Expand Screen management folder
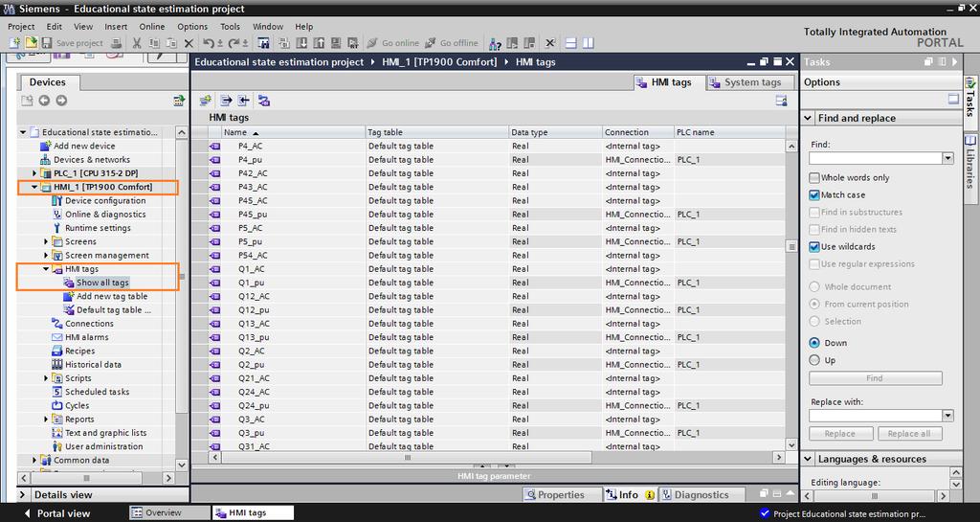Image resolution: width=980 pixels, height=522 pixels. (46, 256)
